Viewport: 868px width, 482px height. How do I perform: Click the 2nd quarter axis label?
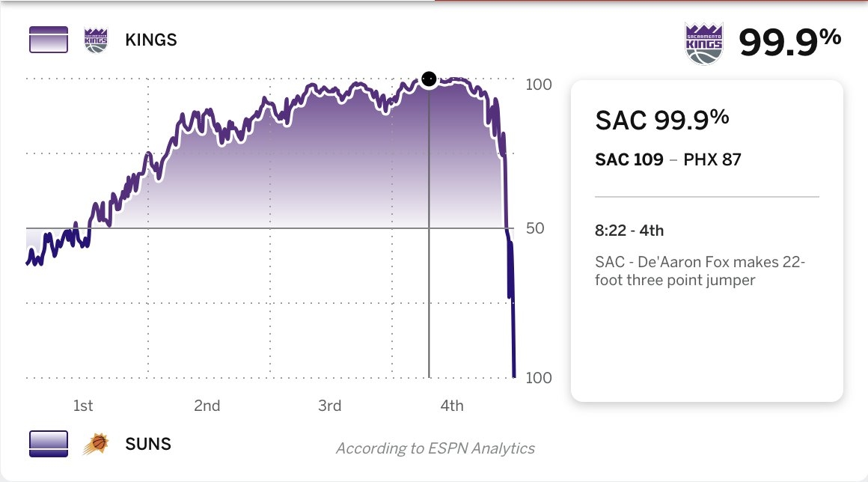click(207, 406)
